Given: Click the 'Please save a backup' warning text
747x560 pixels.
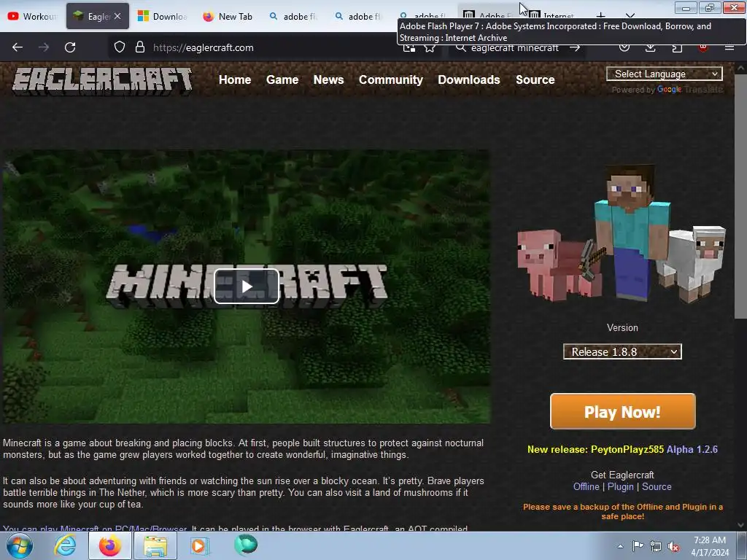Looking at the screenshot, I should tap(623, 511).
